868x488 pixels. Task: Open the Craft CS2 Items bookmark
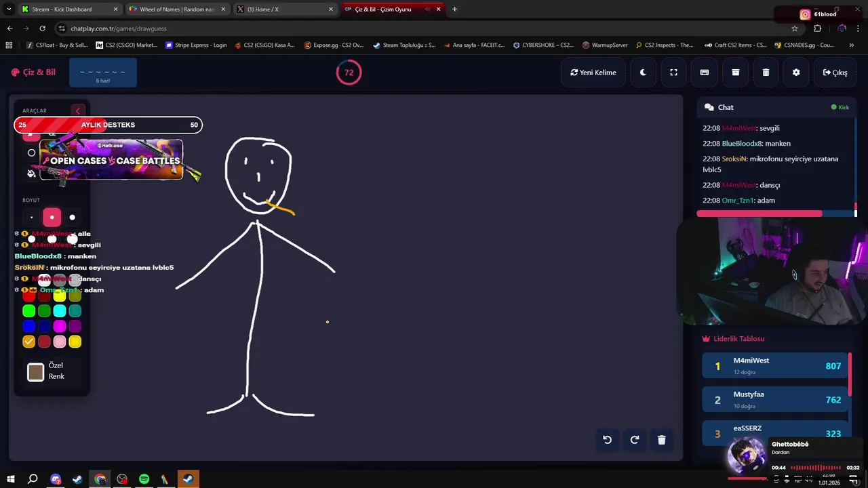[x=734, y=45]
